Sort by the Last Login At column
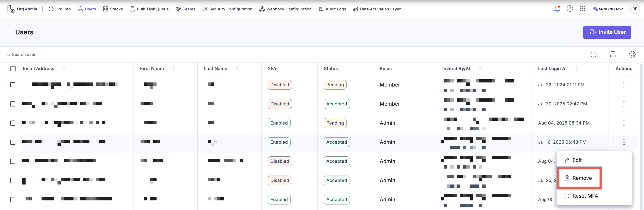This screenshot has width=644, height=210. click(x=576, y=69)
